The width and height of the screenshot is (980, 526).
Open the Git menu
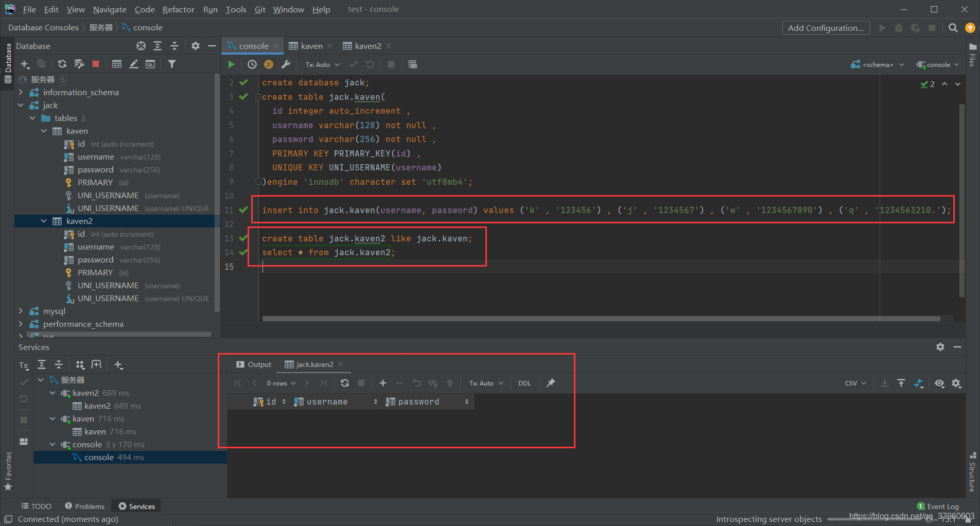click(260, 9)
